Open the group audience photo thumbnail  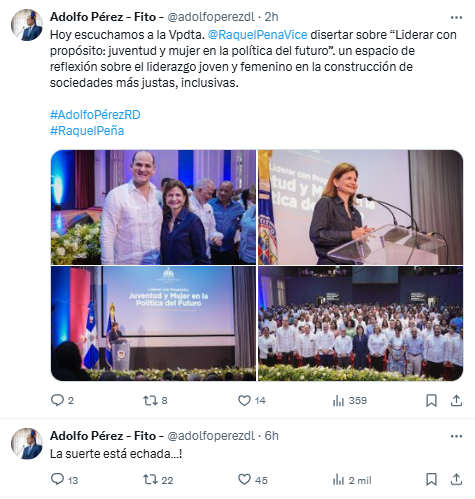360,323
